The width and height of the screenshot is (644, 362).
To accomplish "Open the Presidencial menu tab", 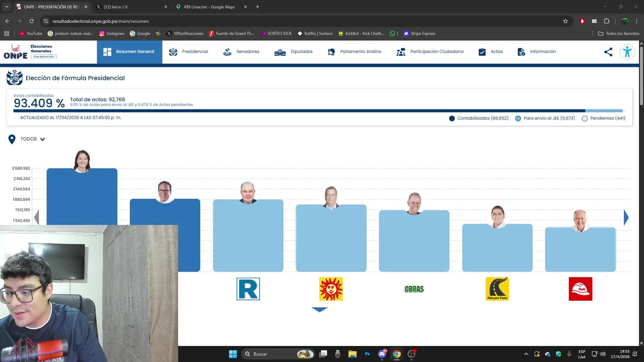I will tap(188, 52).
